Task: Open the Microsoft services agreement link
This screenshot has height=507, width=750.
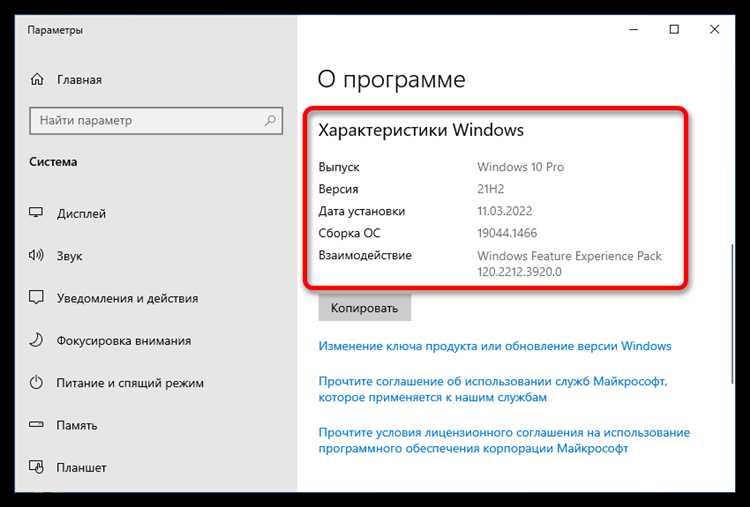Action: click(x=493, y=389)
